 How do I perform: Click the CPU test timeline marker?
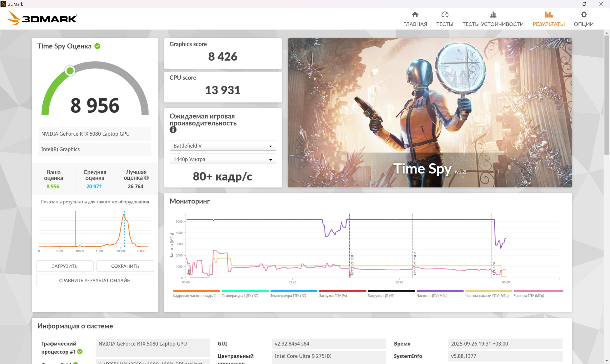(494, 268)
